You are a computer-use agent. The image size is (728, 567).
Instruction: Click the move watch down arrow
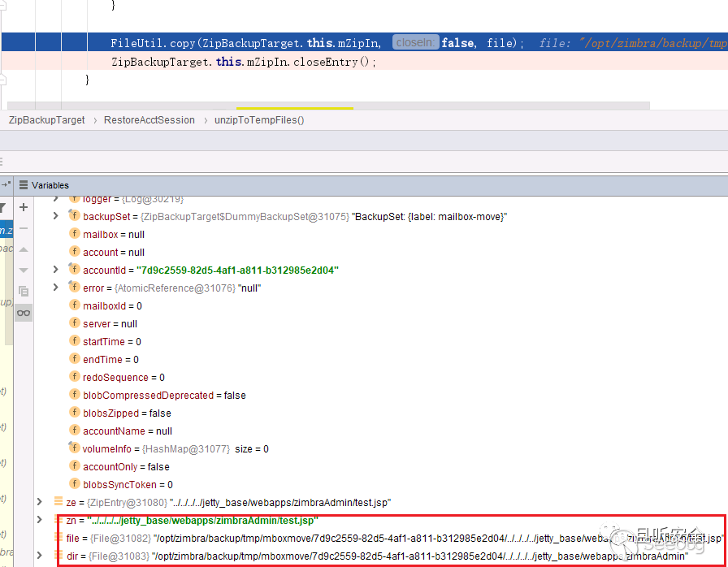point(24,270)
